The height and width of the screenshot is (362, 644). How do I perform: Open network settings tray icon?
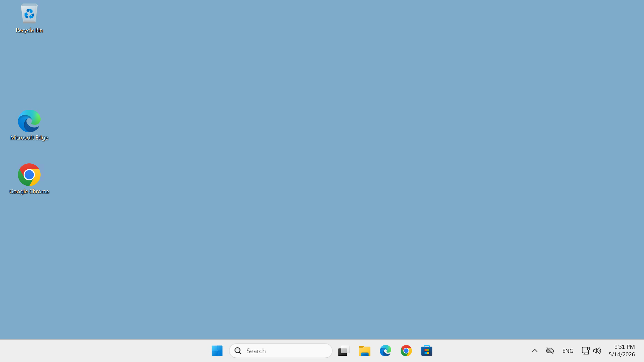[x=585, y=351]
